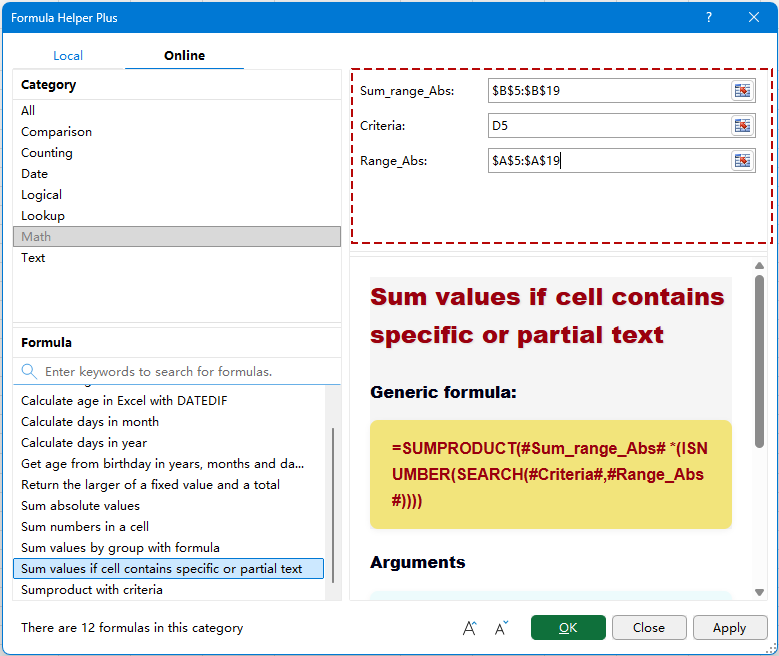Click range selector icon for Range_Abs
Viewport: 779px width, 656px height.
tap(742, 161)
